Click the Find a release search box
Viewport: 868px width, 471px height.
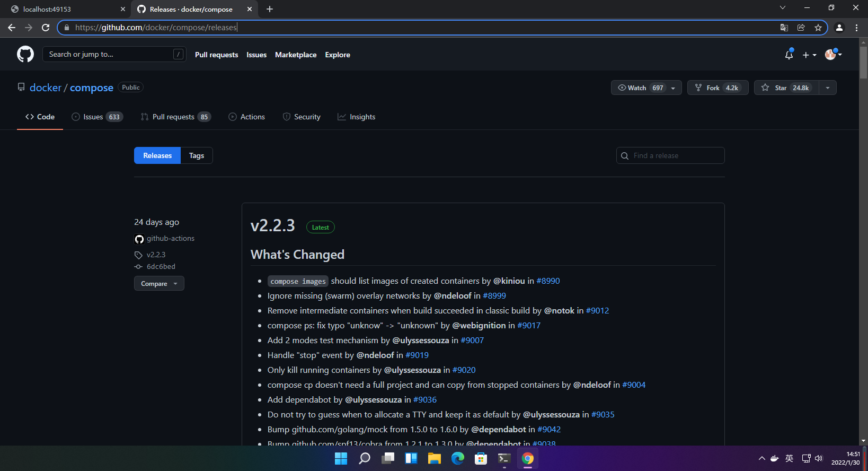pos(670,155)
